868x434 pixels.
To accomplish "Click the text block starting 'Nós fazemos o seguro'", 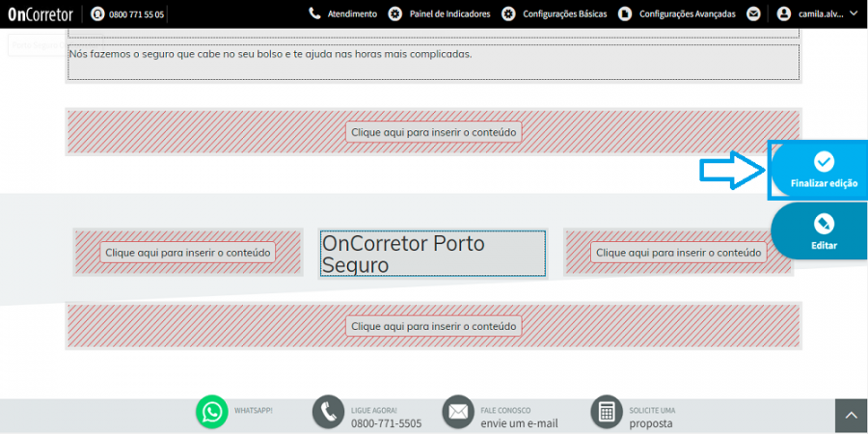I will click(x=433, y=62).
